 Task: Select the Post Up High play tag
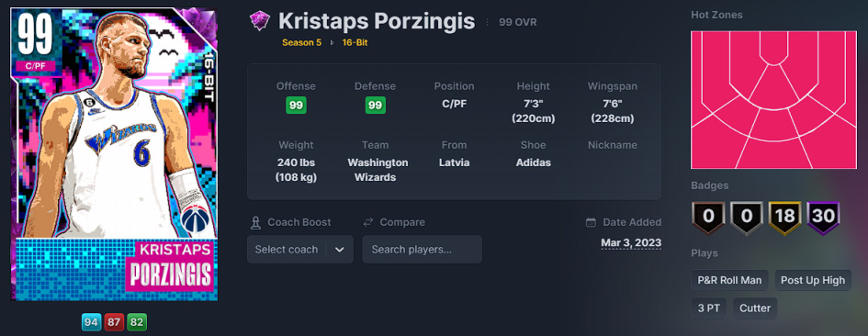click(x=813, y=280)
